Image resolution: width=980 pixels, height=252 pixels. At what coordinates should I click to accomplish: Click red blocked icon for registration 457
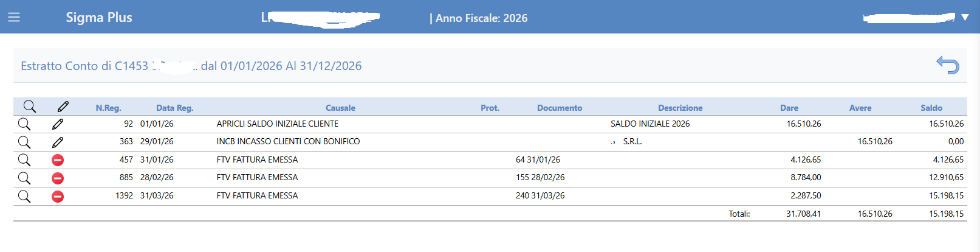[58, 160]
